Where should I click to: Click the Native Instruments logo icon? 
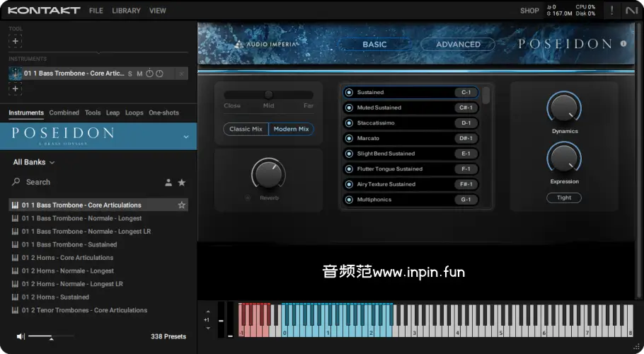(631, 10)
